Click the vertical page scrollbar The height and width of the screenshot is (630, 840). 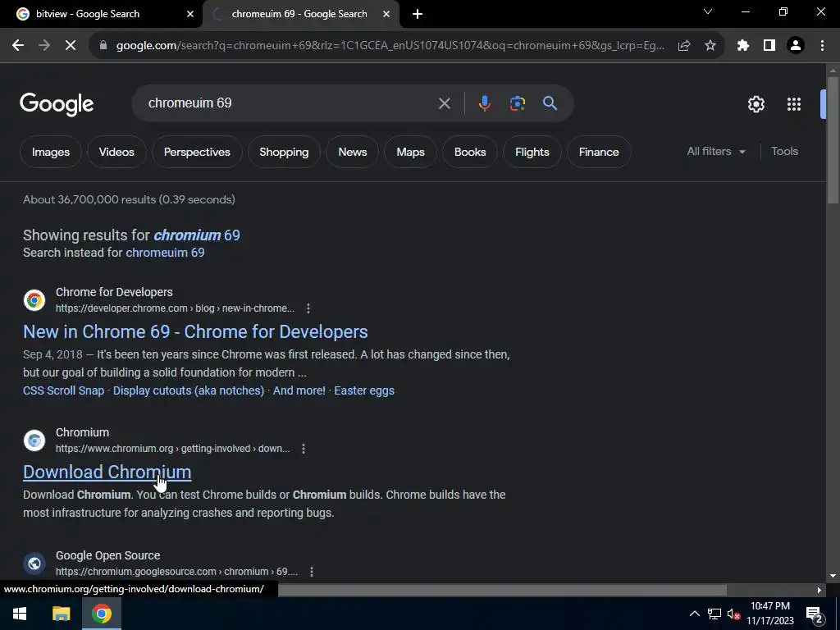coord(833,139)
